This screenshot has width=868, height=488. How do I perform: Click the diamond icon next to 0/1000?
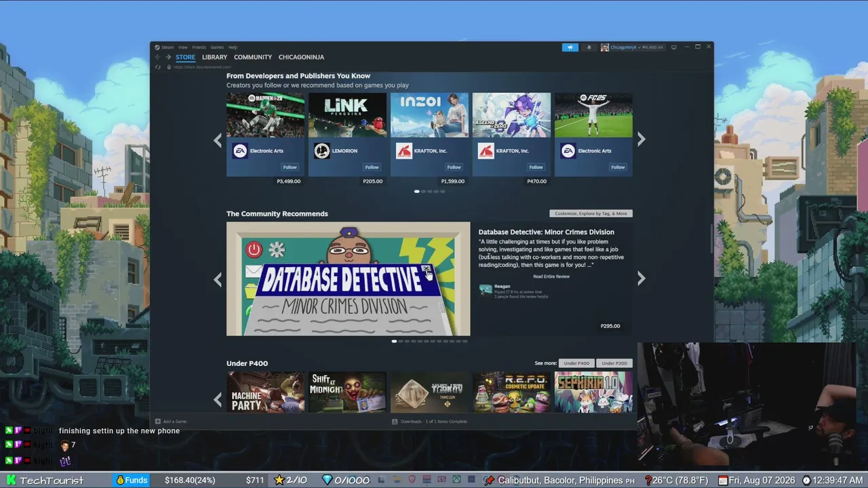point(328,480)
